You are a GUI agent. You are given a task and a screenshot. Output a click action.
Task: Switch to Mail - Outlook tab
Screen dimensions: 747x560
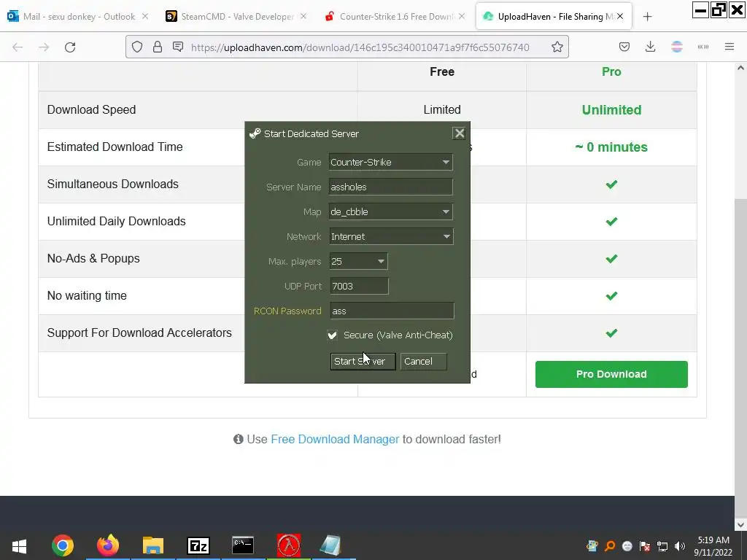[x=79, y=17]
